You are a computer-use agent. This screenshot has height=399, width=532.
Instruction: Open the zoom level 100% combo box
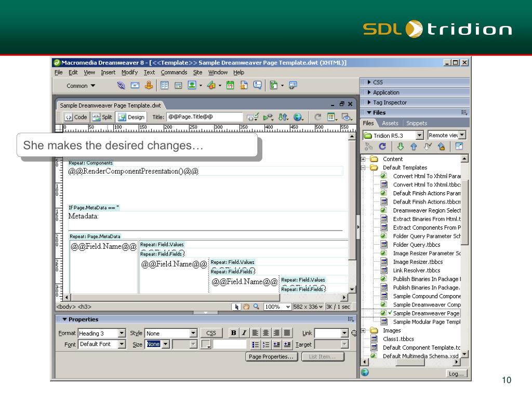coord(277,307)
